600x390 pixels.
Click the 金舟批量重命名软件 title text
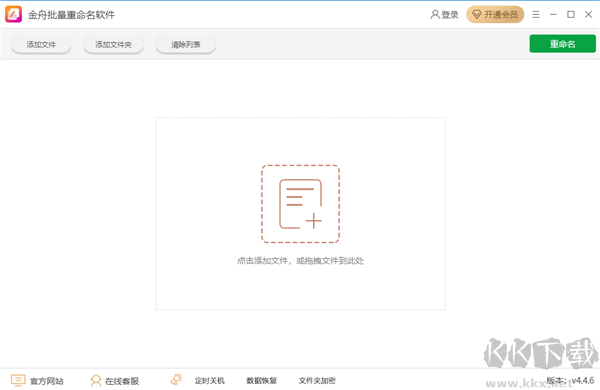coord(71,15)
